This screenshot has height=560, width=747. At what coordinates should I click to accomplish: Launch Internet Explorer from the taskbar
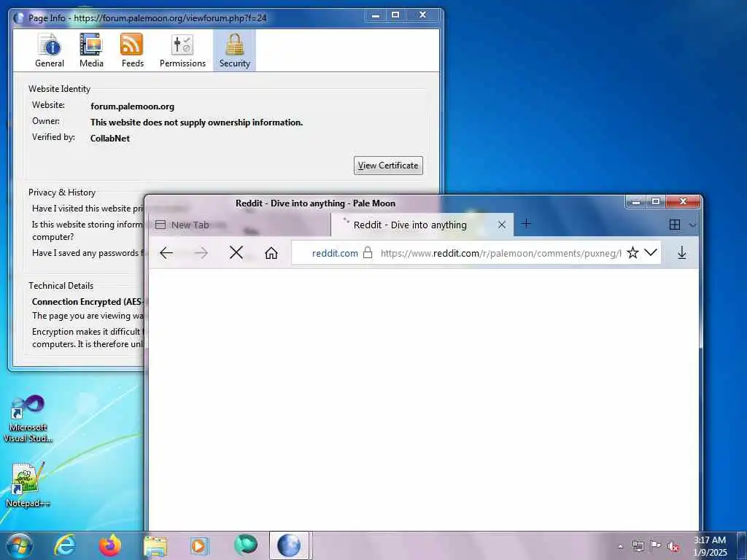point(65,545)
